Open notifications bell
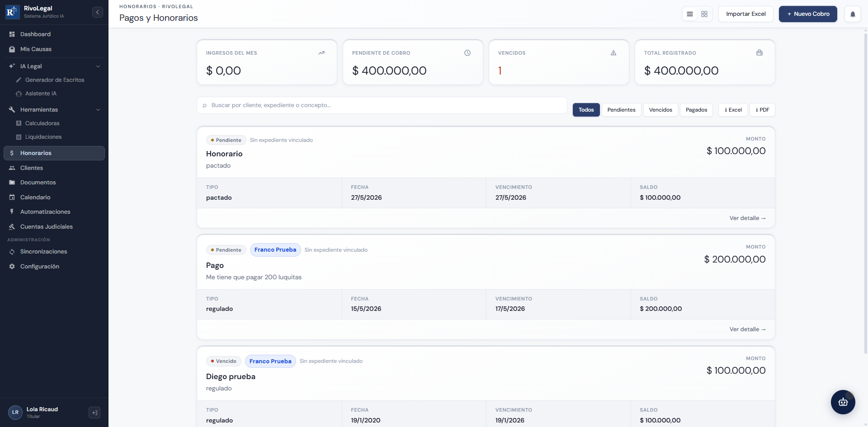 point(853,14)
